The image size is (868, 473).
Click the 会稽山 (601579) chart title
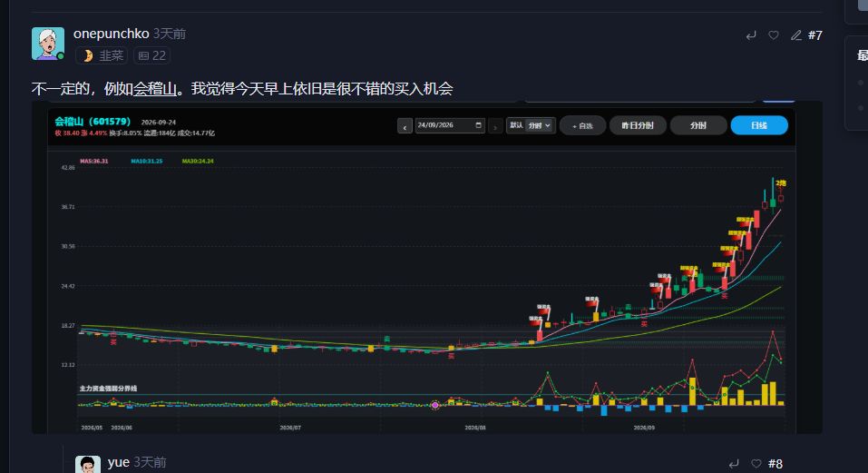(93, 122)
